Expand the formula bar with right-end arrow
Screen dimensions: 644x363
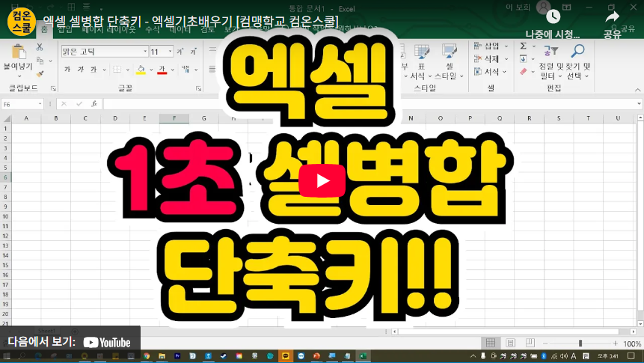pyautogui.click(x=639, y=104)
